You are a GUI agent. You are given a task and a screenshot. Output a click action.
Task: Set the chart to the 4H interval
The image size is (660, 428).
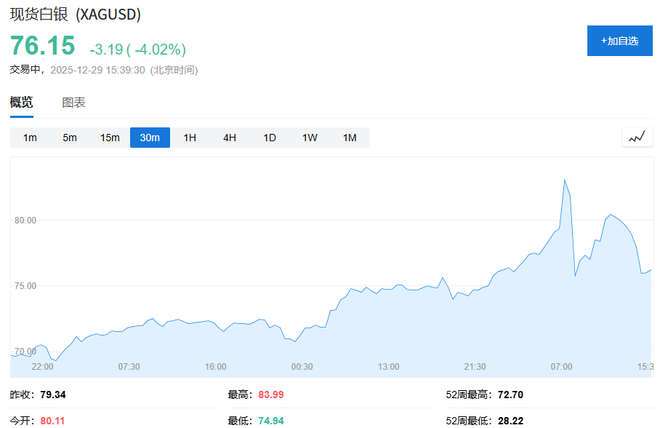(x=230, y=138)
